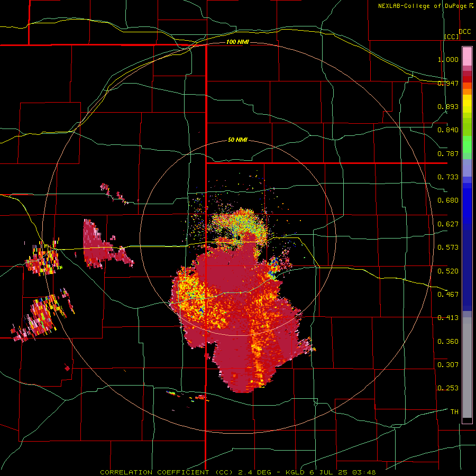Click the 50 NMI range ring label

[x=237, y=140]
